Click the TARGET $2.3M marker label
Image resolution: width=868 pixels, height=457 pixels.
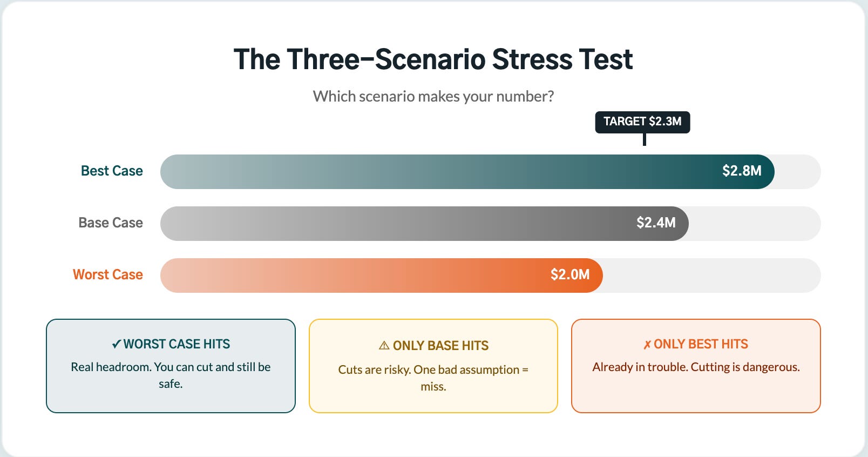(x=642, y=122)
